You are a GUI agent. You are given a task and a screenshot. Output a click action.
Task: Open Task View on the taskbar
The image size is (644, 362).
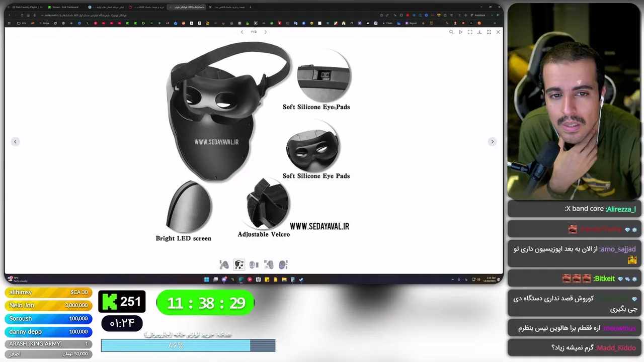click(x=215, y=280)
